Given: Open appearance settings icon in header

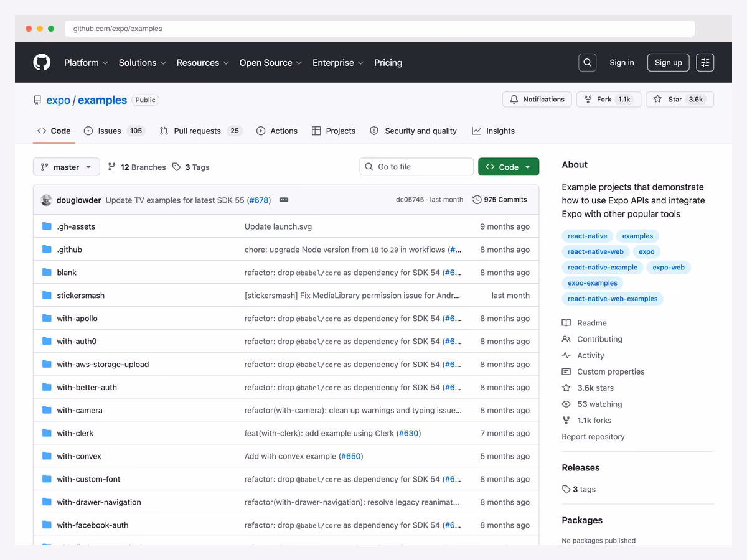Looking at the screenshot, I should coord(705,62).
